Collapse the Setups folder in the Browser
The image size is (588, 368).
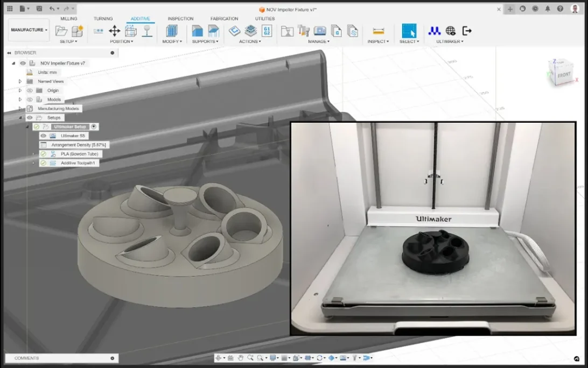point(20,117)
